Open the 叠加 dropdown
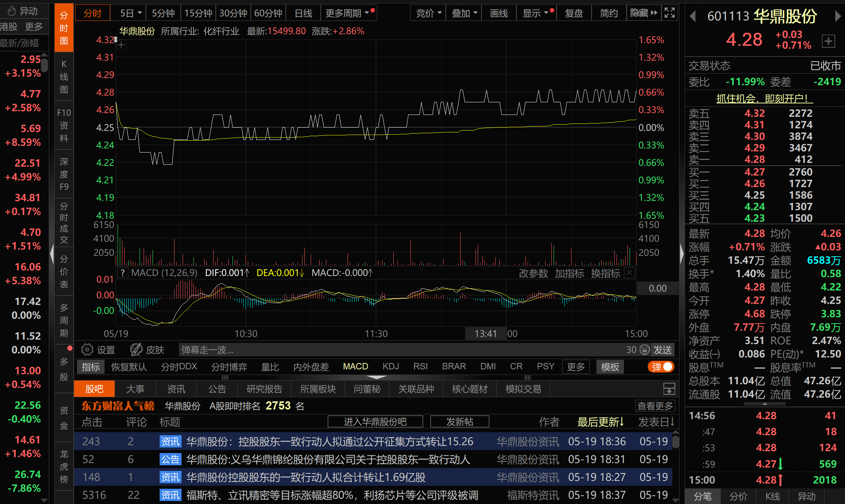This screenshot has width=845, height=504. 464,13
